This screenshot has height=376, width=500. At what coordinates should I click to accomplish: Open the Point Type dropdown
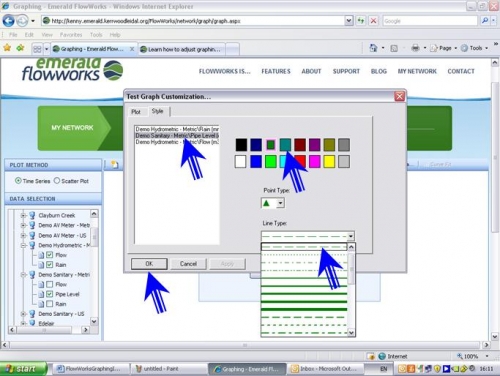coord(281,203)
